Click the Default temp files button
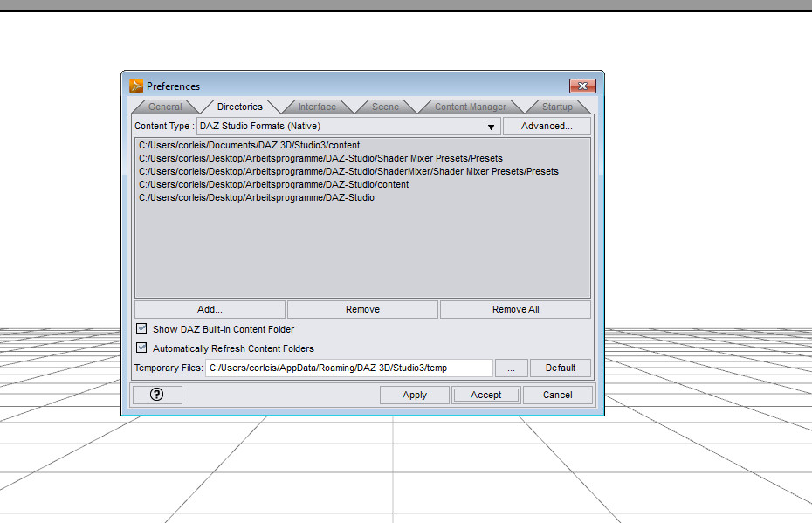Viewport: 812px width, 523px height. click(x=561, y=368)
